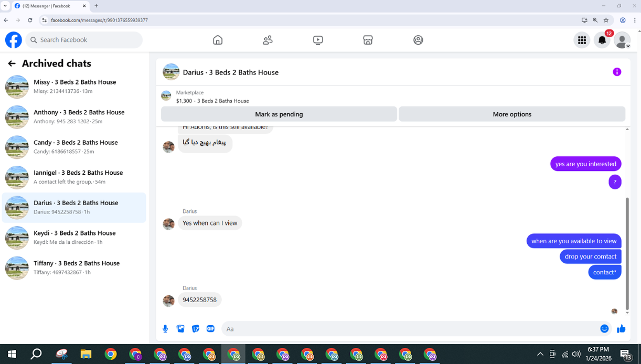The height and width of the screenshot is (364, 641).
Task: Open volume control in system tray
Action: (x=576, y=355)
